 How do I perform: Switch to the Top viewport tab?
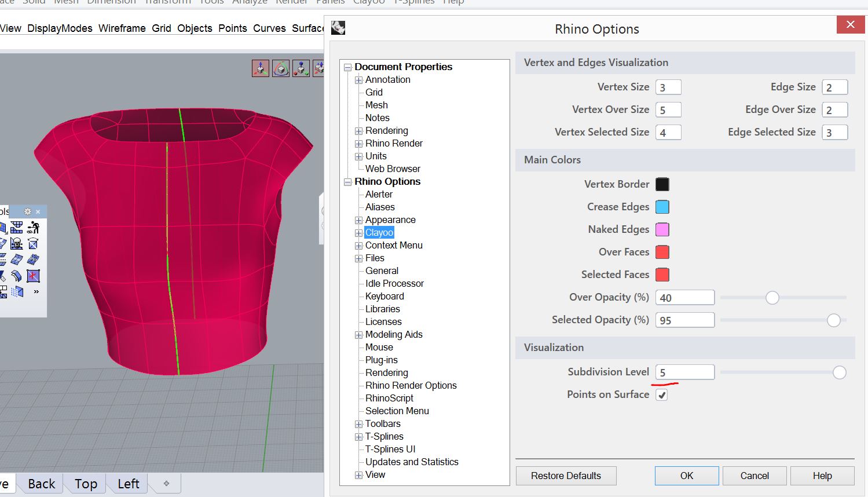[86, 484]
